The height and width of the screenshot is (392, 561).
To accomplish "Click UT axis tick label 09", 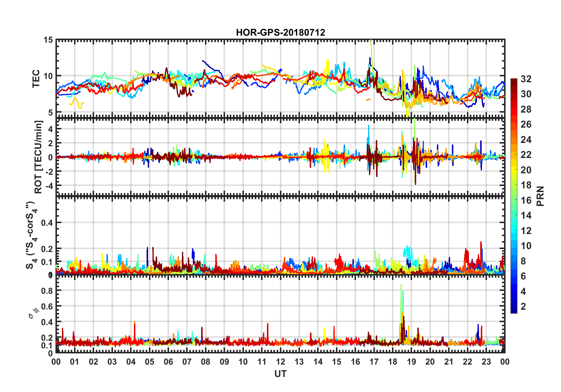I will click(224, 362).
